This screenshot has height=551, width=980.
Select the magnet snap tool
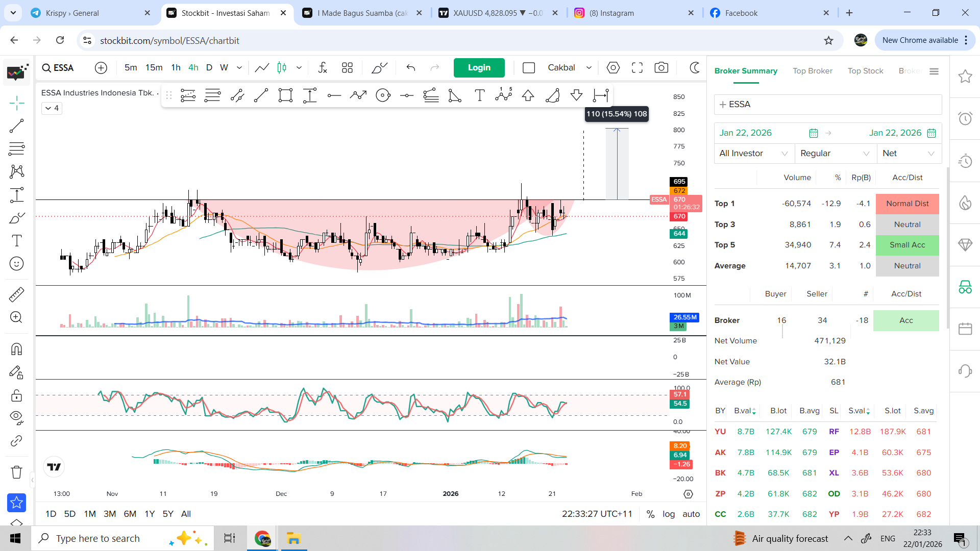pyautogui.click(x=16, y=349)
